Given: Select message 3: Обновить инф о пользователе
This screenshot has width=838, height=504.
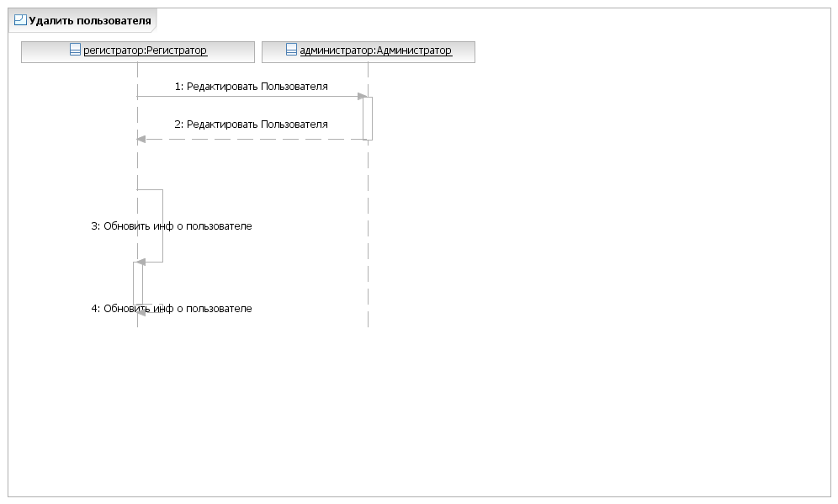Looking at the screenshot, I should [x=172, y=226].
